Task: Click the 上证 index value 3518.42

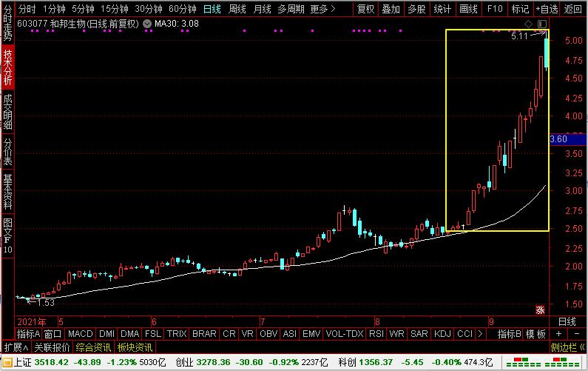Action: click(x=52, y=362)
